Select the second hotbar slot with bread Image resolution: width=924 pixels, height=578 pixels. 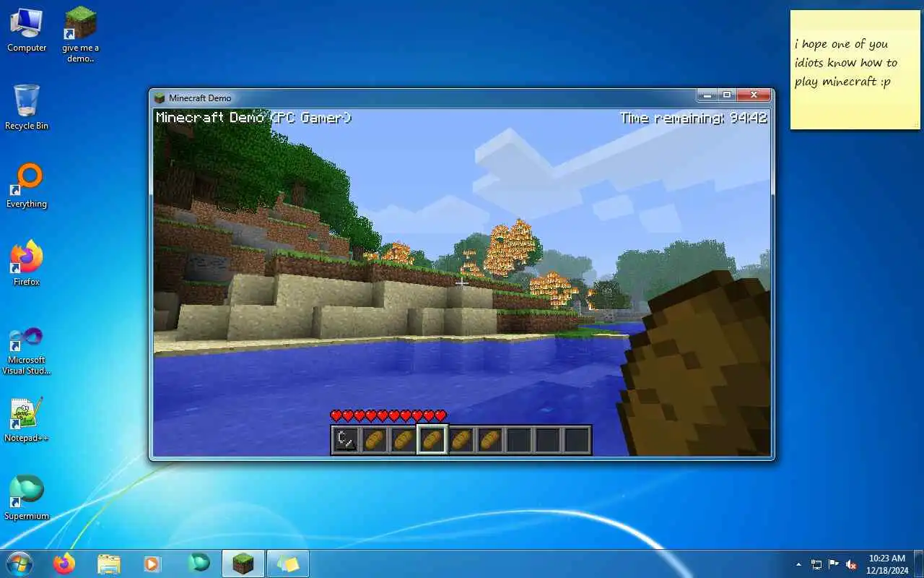click(x=375, y=439)
